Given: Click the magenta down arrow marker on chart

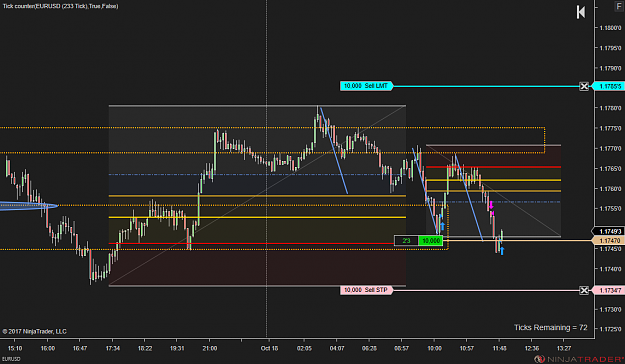Looking at the screenshot, I should coord(491,205).
